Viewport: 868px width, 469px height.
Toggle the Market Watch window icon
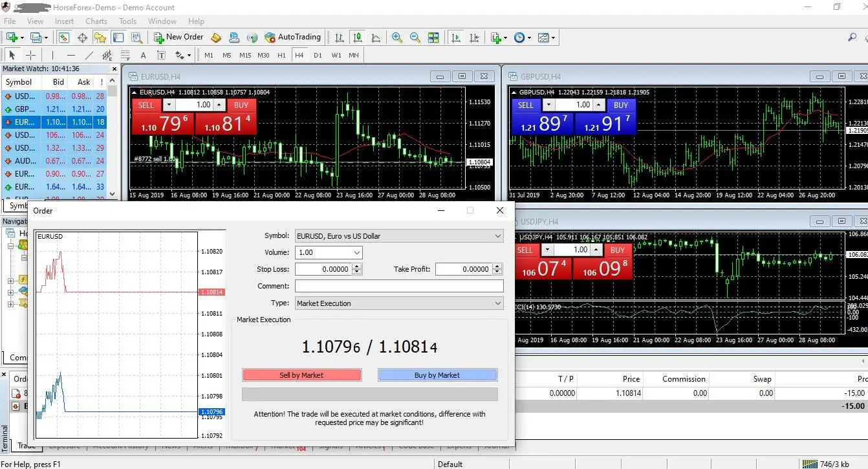[x=63, y=38]
